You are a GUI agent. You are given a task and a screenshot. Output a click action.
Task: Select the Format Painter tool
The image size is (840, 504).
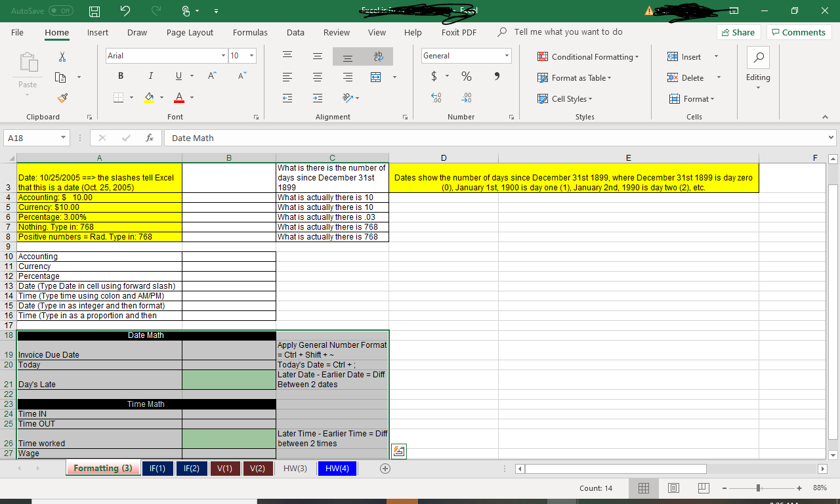62,98
